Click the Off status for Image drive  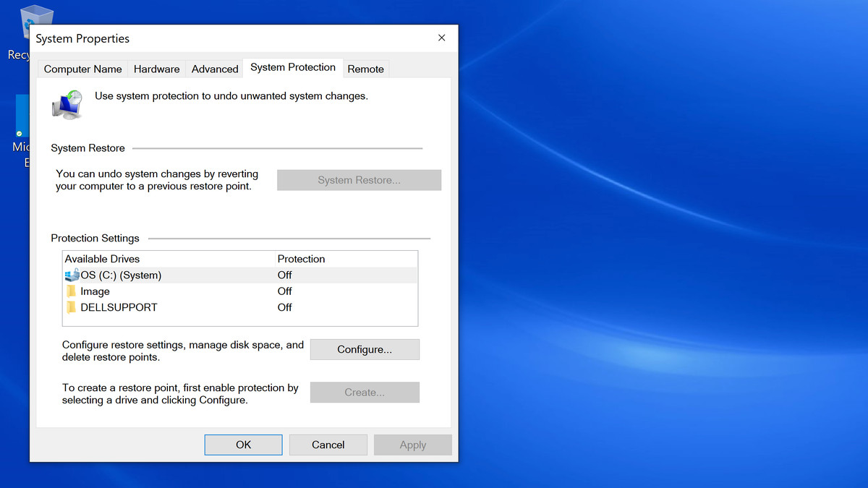pyautogui.click(x=284, y=291)
